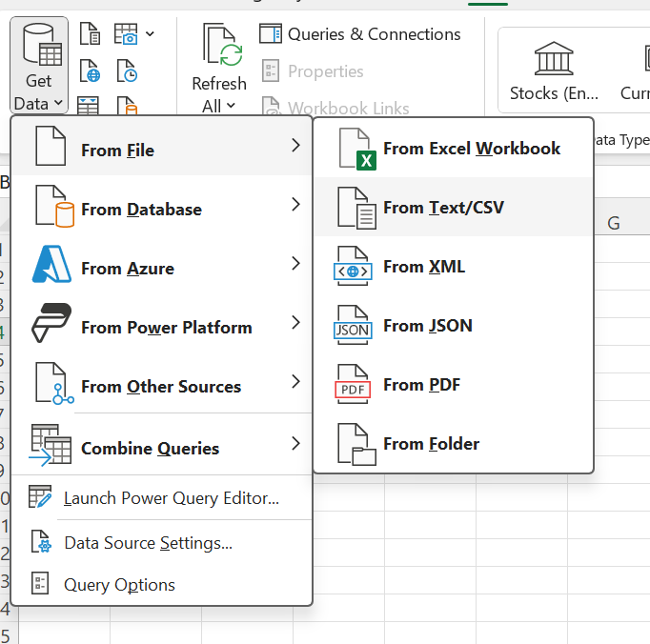The width and height of the screenshot is (650, 644).
Task: Click the blank file icon for From File
Action: 51,146
